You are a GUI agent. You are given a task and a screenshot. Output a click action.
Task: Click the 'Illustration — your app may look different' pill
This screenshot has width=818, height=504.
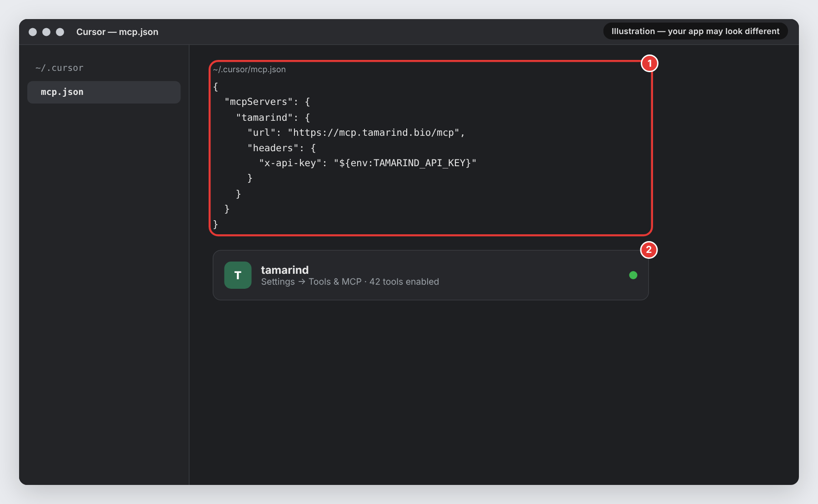(x=695, y=31)
